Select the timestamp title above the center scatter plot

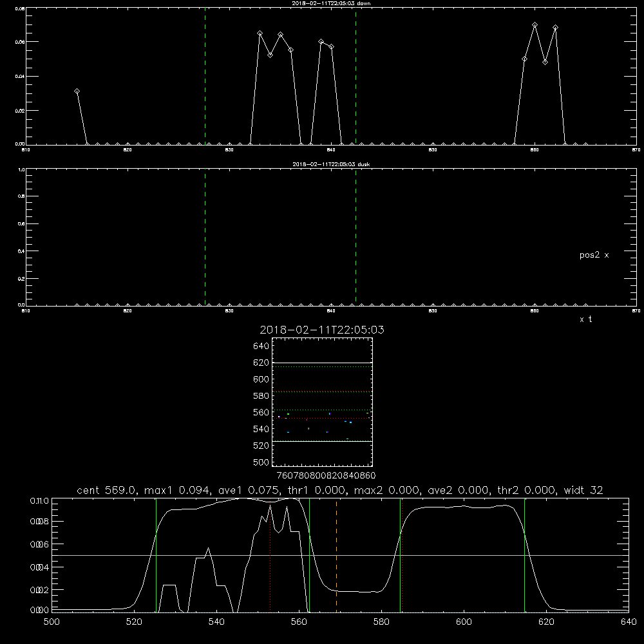pyautogui.click(x=322, y=330)
